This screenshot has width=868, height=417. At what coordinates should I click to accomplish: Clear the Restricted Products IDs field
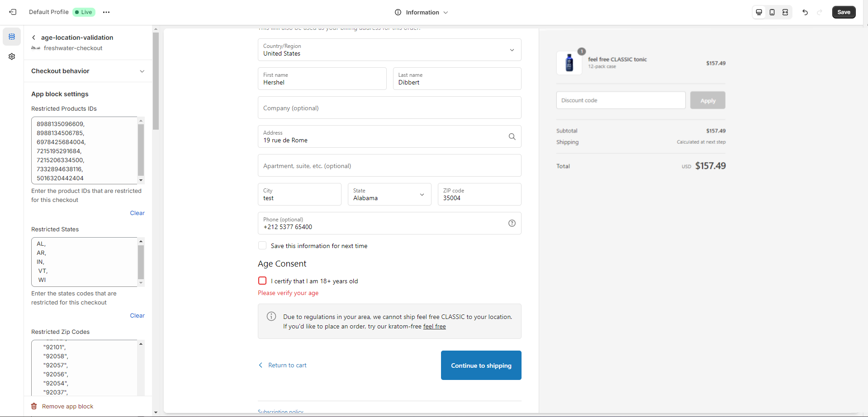(x=137, y=213)
